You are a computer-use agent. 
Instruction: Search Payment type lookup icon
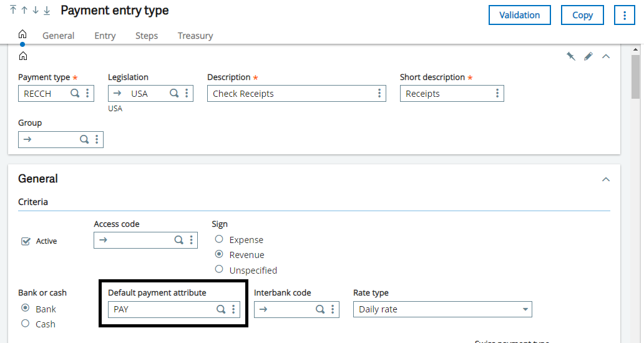(75, 93)
